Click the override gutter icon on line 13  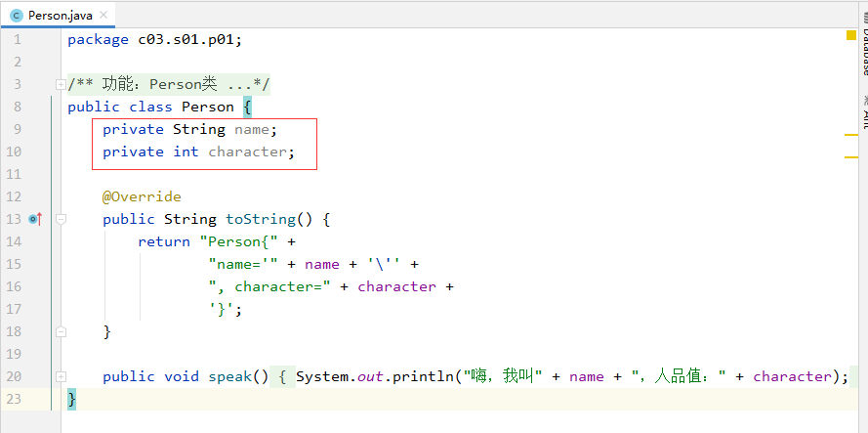[x=35, y=220]
